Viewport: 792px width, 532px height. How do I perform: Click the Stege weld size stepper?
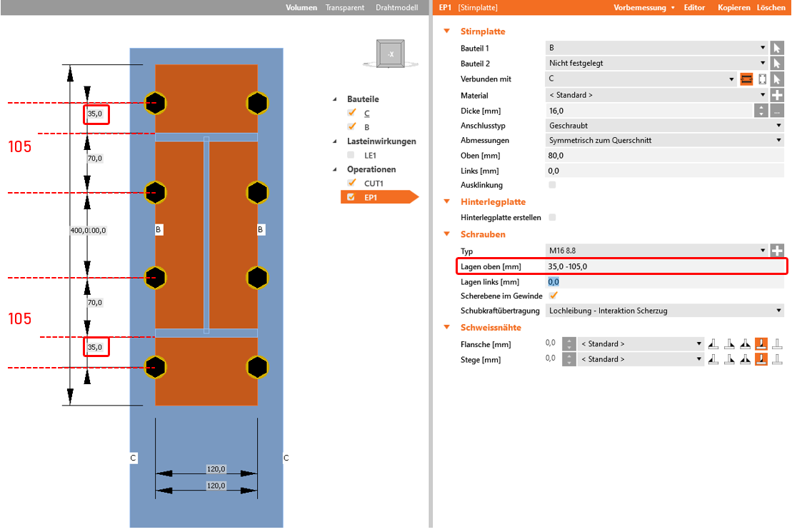point(569,359)
